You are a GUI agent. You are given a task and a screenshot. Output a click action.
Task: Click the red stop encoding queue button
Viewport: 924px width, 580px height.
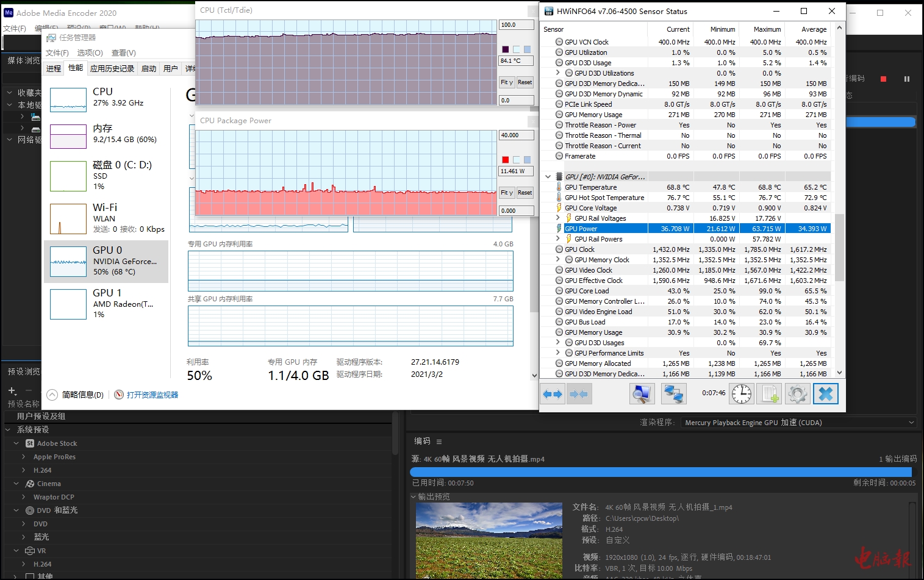point(883,79)
